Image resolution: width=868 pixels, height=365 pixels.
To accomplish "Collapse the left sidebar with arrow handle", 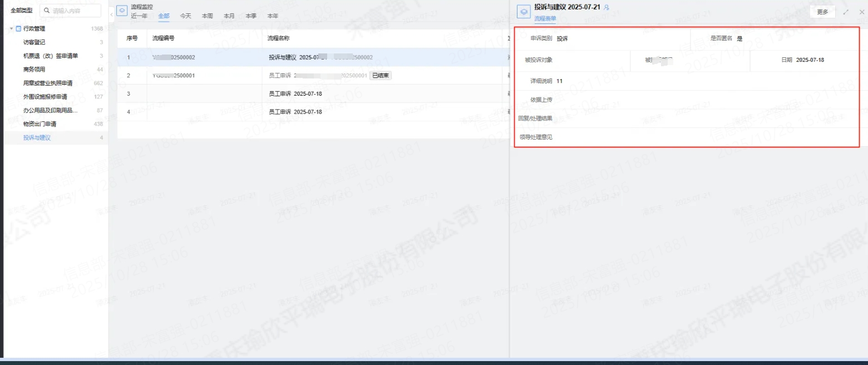I will 111,13.
